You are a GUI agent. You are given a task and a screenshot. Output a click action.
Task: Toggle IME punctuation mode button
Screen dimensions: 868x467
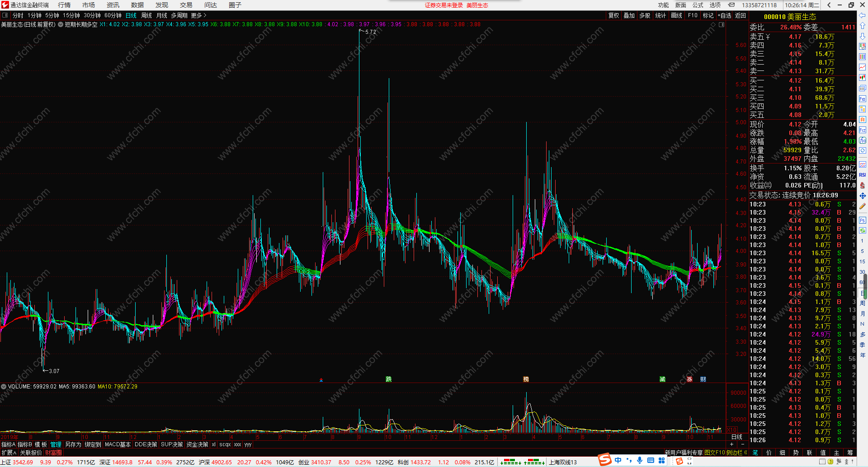click(629, 460)
